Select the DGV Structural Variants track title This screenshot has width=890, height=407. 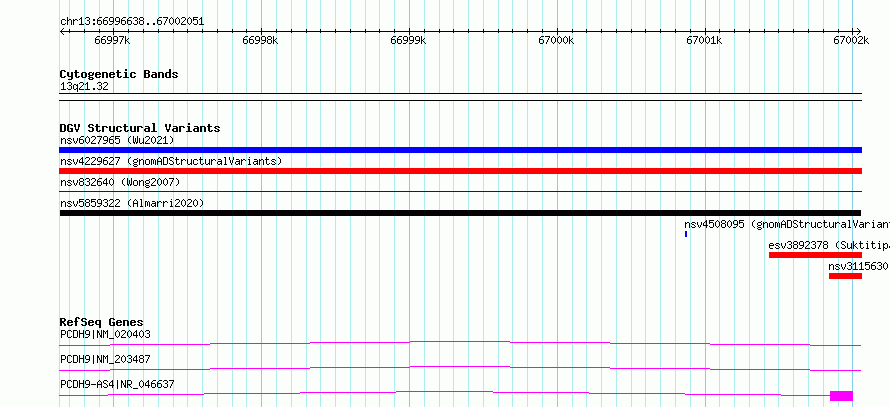[140, 128]
